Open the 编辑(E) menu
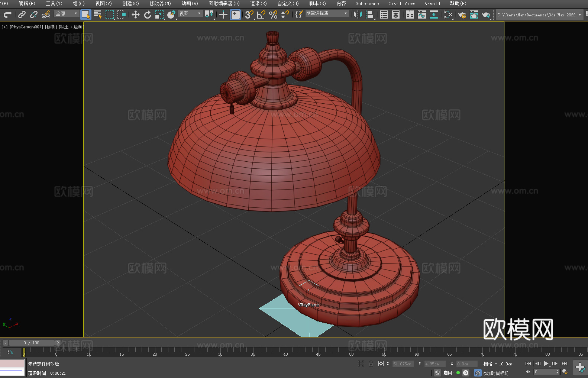Screen dimensions: 588x378 pyautogui.click(x=27, y=3)
